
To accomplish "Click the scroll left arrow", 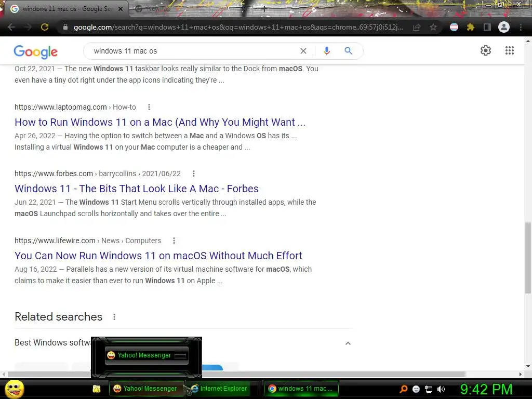I will (x=4, y=374).
